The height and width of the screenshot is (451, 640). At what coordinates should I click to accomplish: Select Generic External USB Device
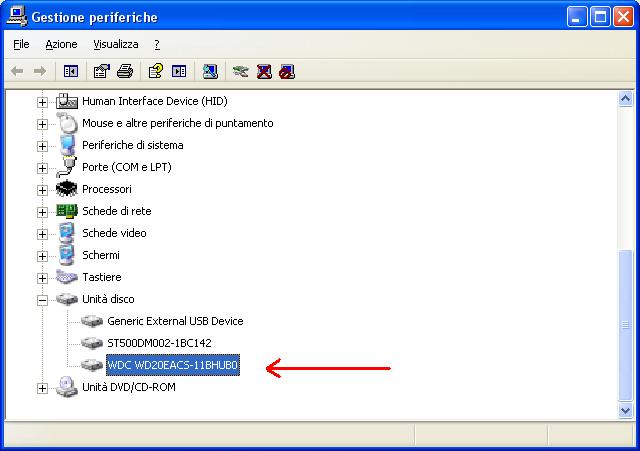point(175,321)
